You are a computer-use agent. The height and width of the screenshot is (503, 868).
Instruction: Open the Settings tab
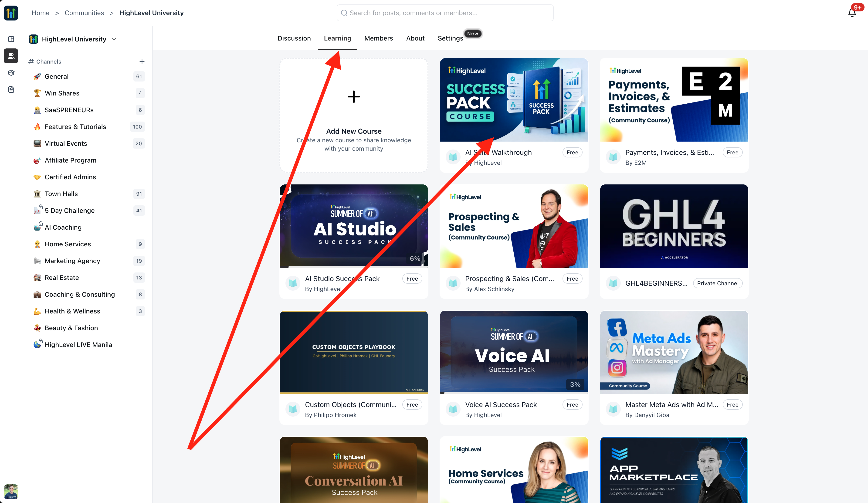(x=450, y=38)
